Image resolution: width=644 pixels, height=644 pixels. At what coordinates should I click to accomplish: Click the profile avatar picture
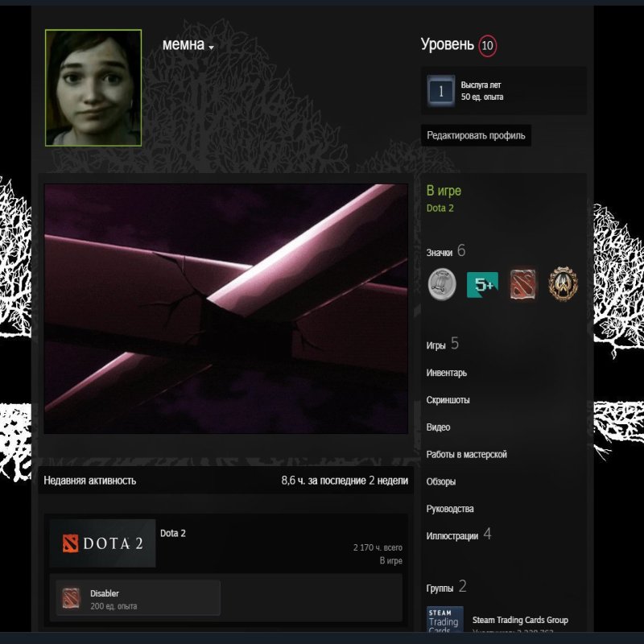tap(93, 88)
